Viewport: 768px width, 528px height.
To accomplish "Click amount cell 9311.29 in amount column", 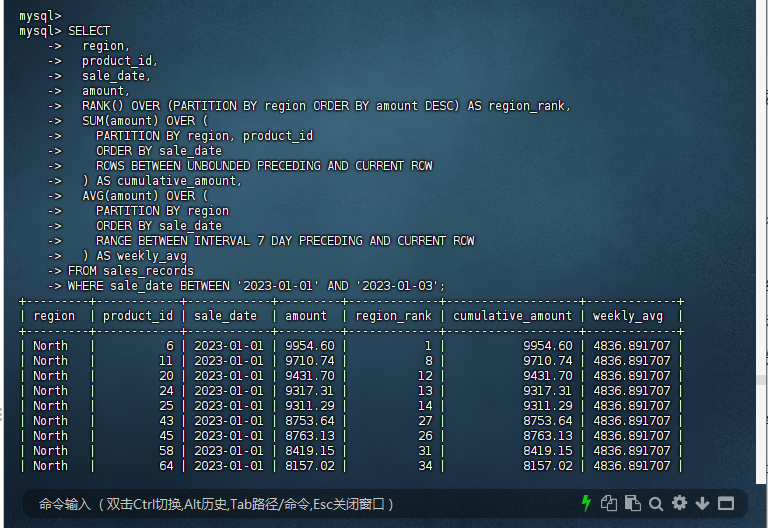I will (310, 406).
